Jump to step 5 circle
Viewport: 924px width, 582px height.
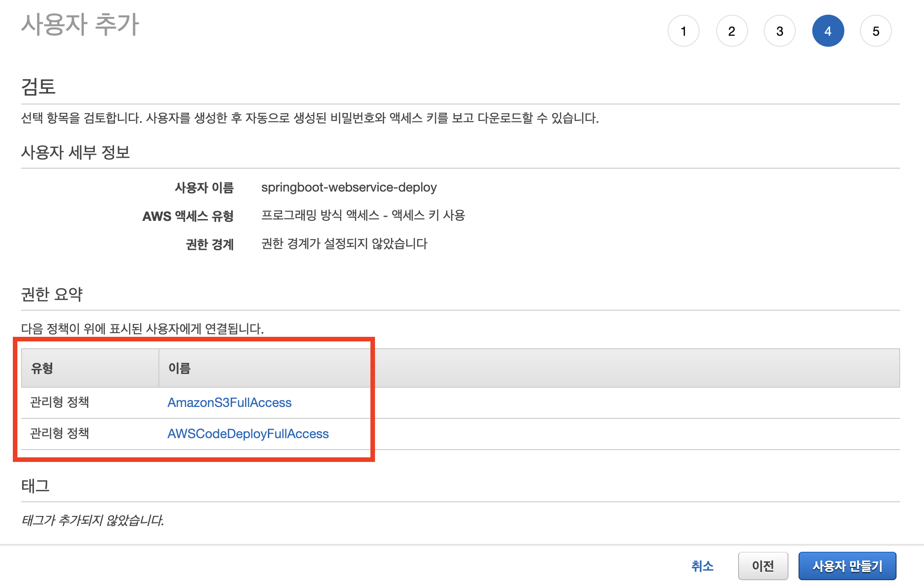pyautogui.click(x=875, y=31)
